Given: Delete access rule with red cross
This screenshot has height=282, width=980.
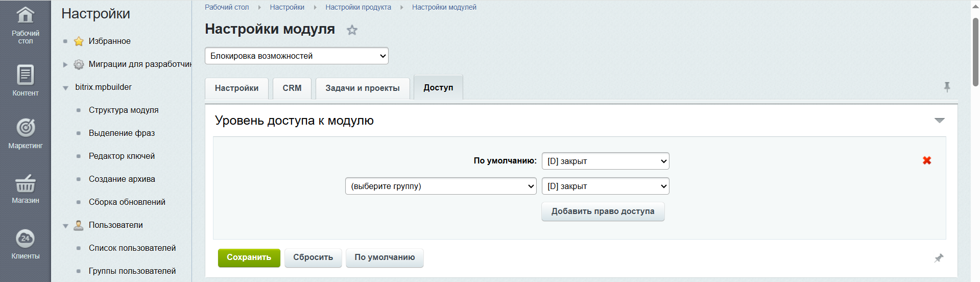Looking at the screenshot, I should coord(926,160).
